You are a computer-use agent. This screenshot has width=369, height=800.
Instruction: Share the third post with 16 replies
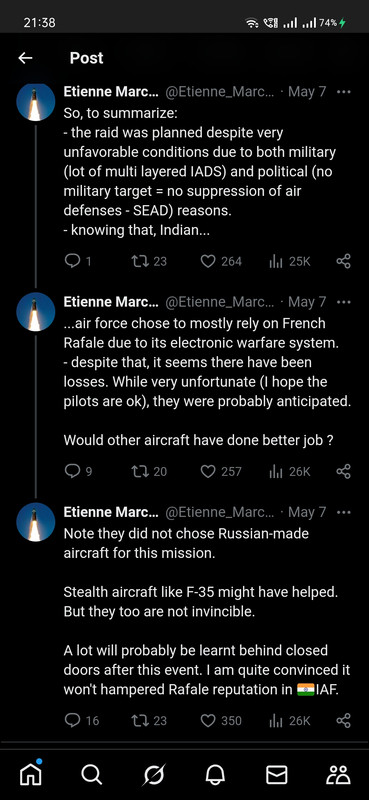(343, 720)
